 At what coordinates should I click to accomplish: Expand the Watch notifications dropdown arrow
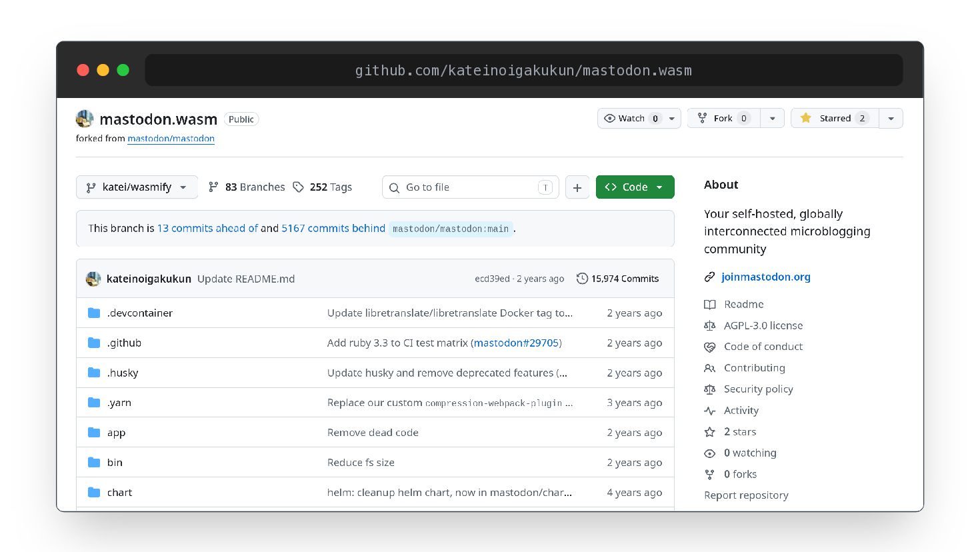point(672,118)
